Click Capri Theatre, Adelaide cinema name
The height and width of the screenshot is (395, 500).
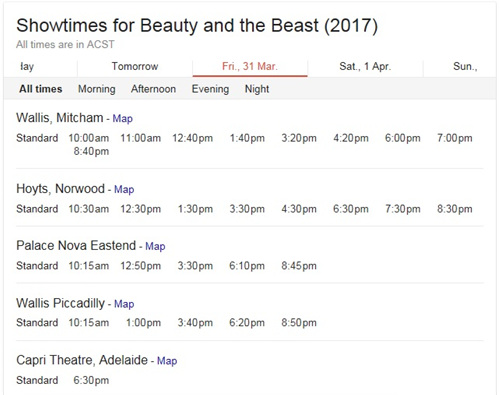tap(82, 360)
